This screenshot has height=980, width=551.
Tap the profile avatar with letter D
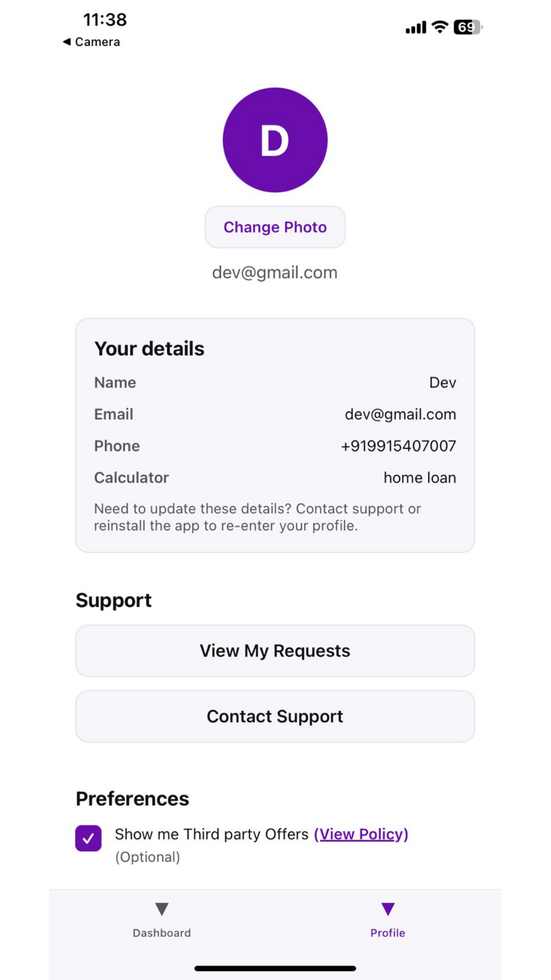point(275,139)
